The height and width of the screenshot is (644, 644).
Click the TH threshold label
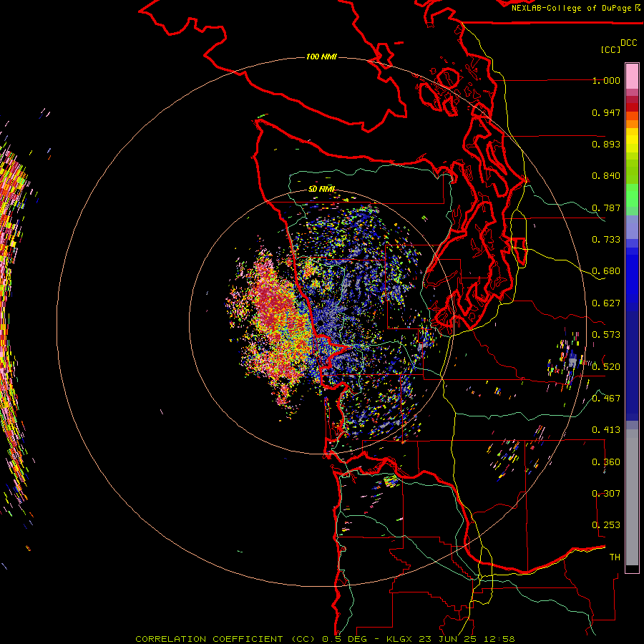[615, 557]
